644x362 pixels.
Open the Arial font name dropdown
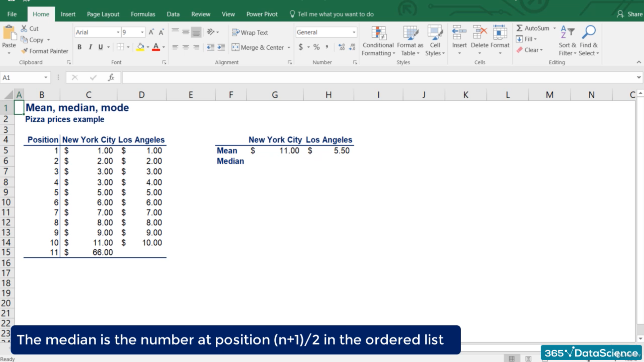(118, 32)
